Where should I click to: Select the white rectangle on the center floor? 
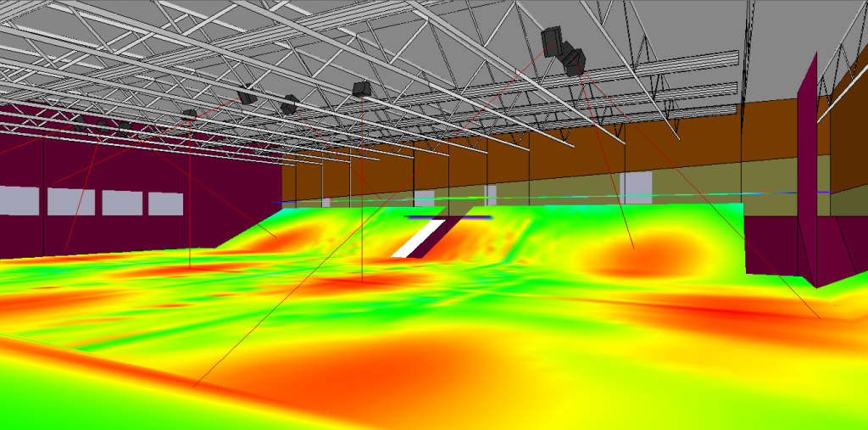tap(415, 240)
